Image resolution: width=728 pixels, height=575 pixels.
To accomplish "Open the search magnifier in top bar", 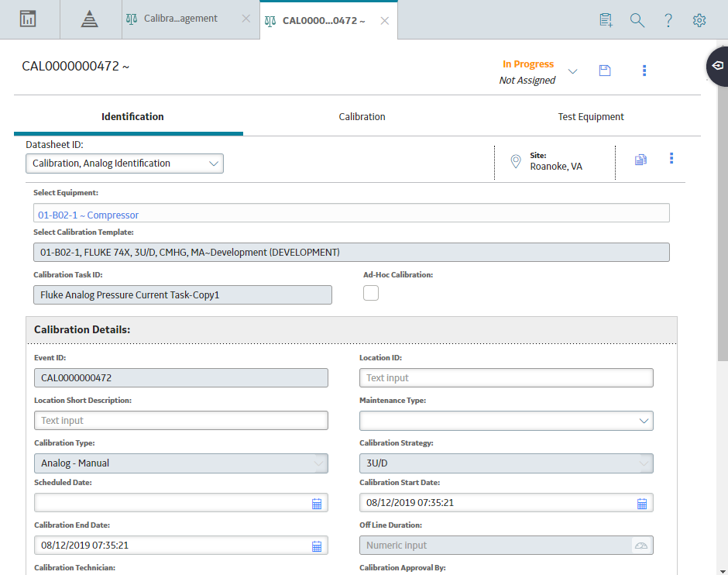I will click(x=637, y=20).
